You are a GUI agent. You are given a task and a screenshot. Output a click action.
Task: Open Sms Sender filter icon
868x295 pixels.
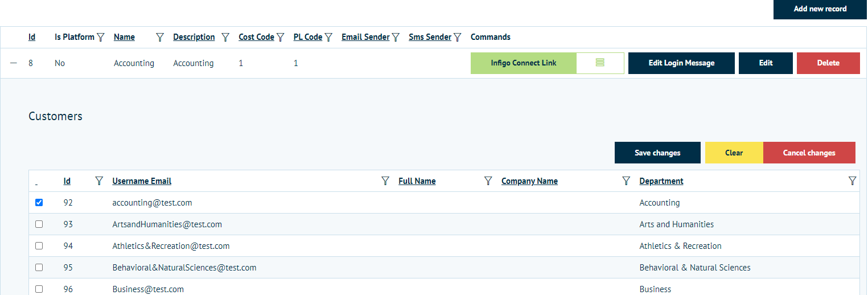pos(457,38)
